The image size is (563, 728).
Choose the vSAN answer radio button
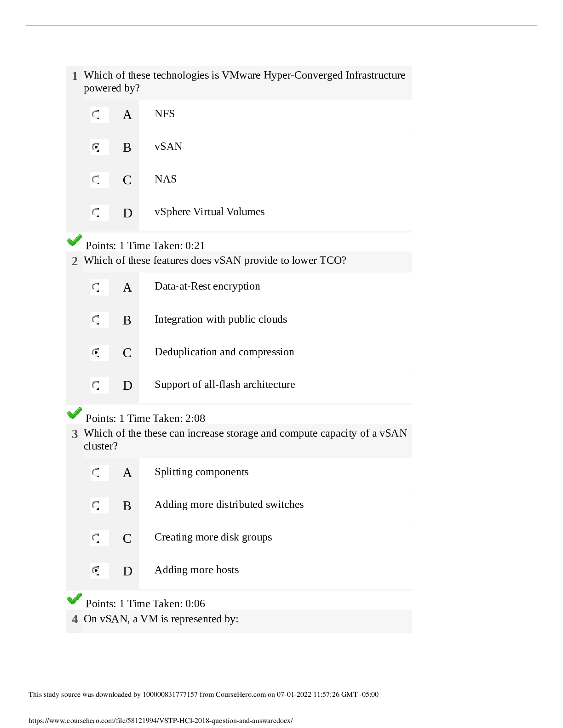coord(96,147)
